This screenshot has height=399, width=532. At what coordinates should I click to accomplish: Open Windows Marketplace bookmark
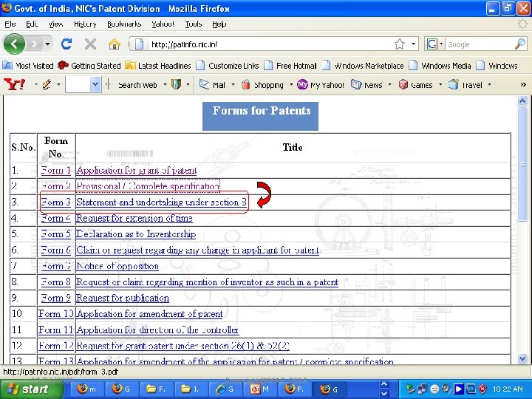coord(363,66)
